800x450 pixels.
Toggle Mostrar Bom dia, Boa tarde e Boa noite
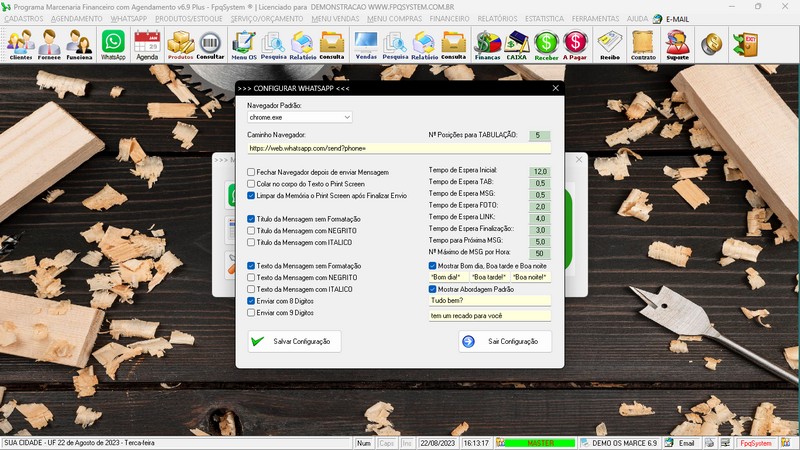(433, 266)
